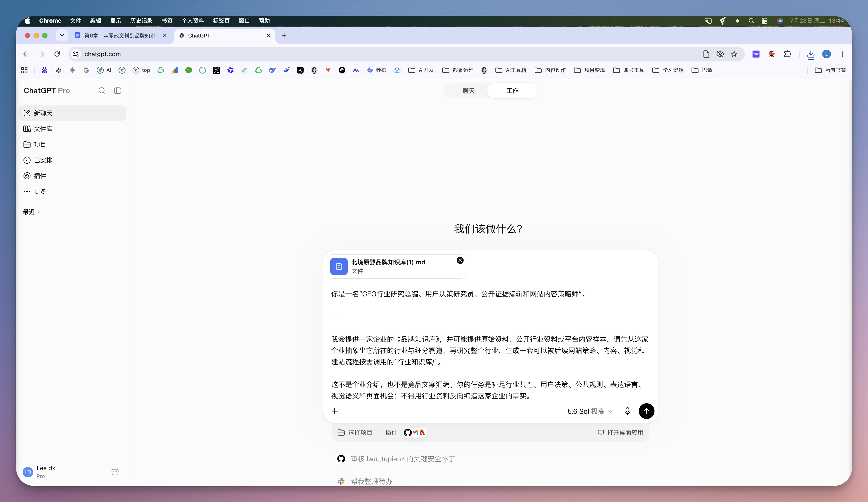
Task: Choose a project via 选择项目
Action: [x=355, y=432]
